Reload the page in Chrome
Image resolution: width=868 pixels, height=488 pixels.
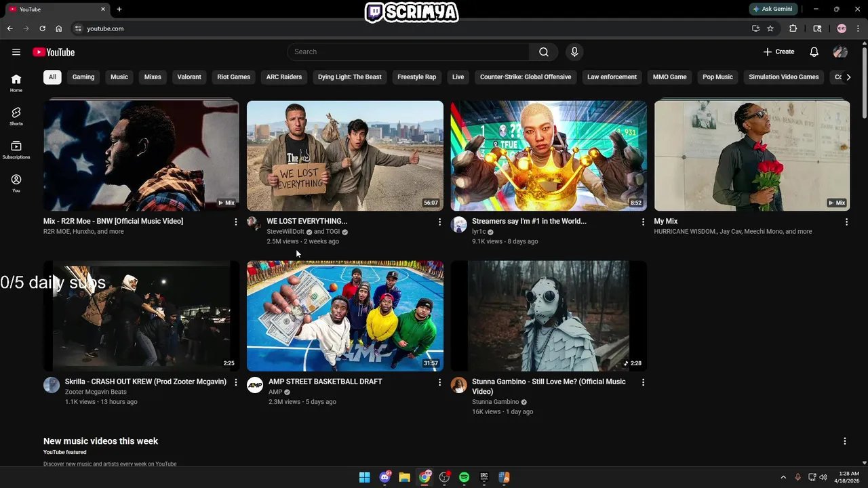pyautogui.click(x=42, y=28)
